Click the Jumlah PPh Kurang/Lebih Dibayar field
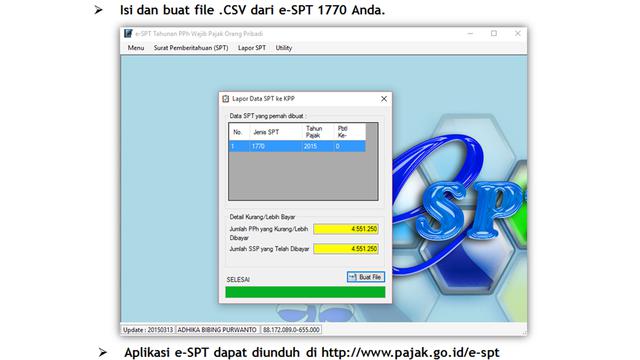Viewport: 640px width, 360px height. [x=346, y=229]
